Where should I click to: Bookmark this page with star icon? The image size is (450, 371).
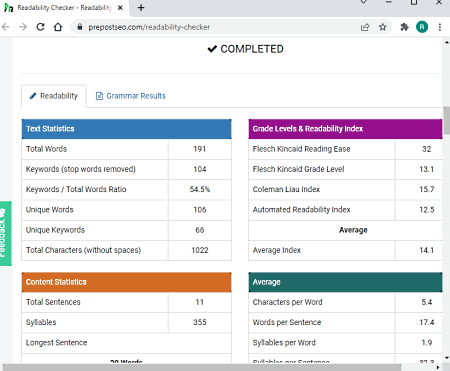[383, 27]
